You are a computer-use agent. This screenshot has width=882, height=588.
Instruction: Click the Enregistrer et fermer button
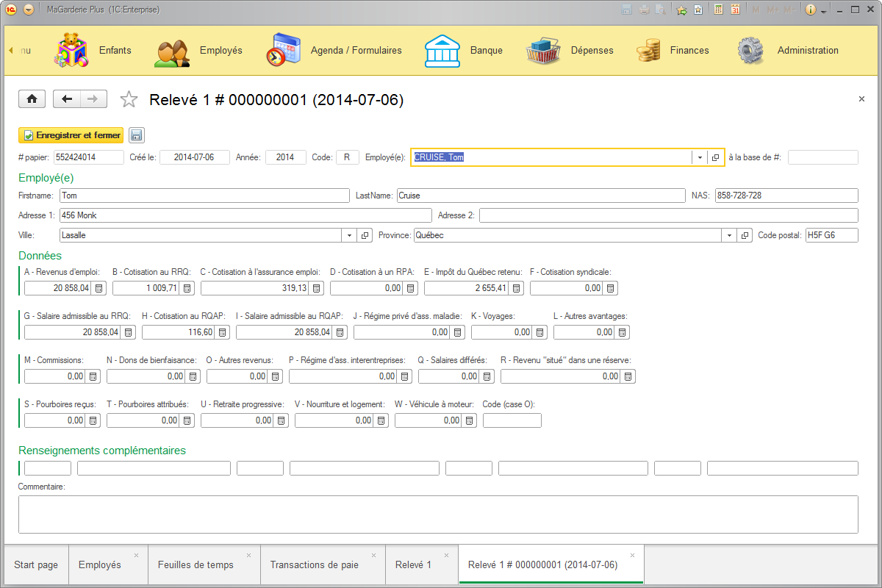click(x=71, y=135)
